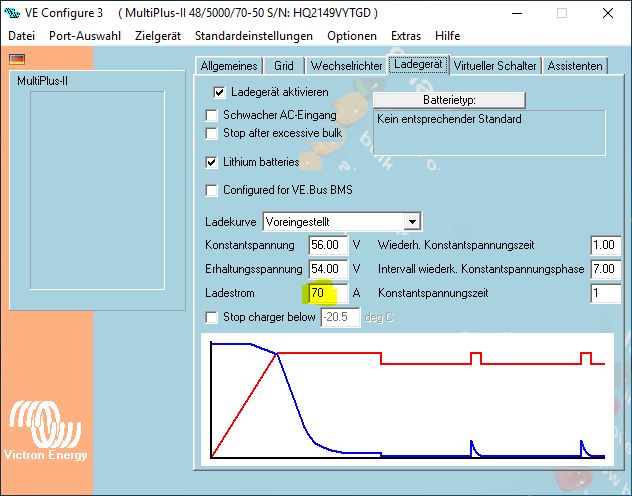
Task: Click the MultiPlus-II device panel box
Action: (97, 190)
